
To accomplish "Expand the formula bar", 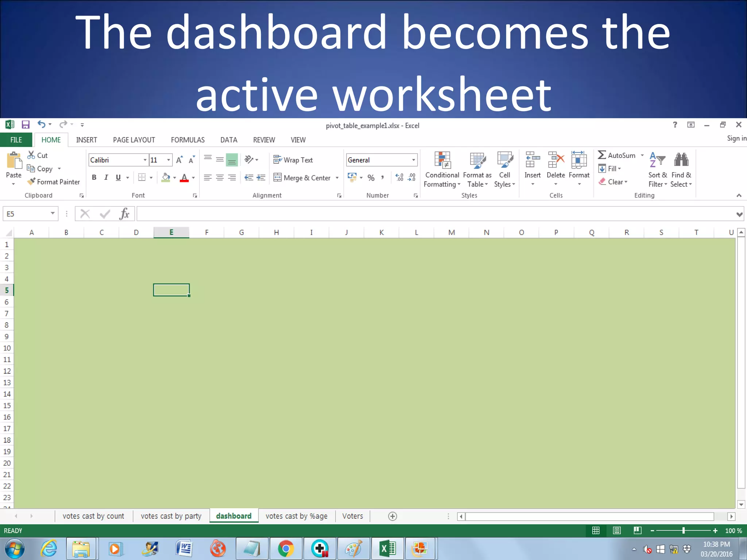I will pyautogui.click(x=739, y=214).
